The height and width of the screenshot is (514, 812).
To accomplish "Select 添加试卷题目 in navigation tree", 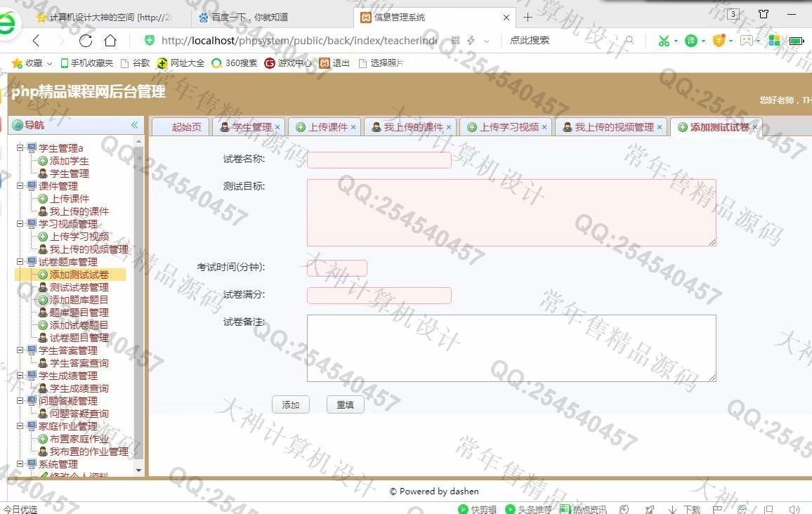I will (79, 325).
